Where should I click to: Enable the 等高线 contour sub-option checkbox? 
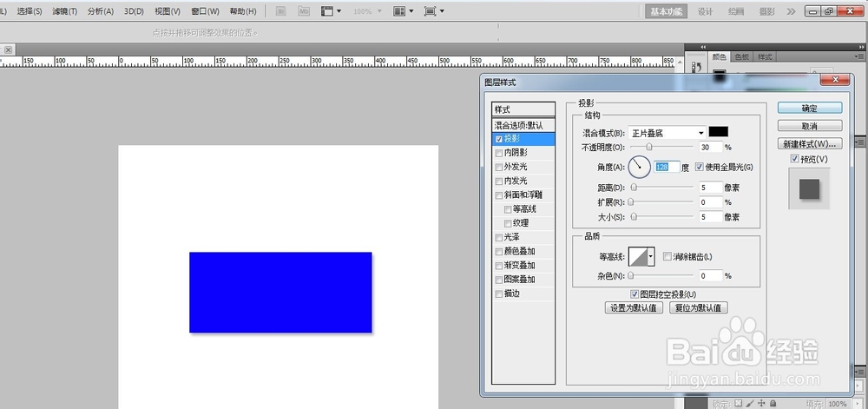tap(508, 209)
